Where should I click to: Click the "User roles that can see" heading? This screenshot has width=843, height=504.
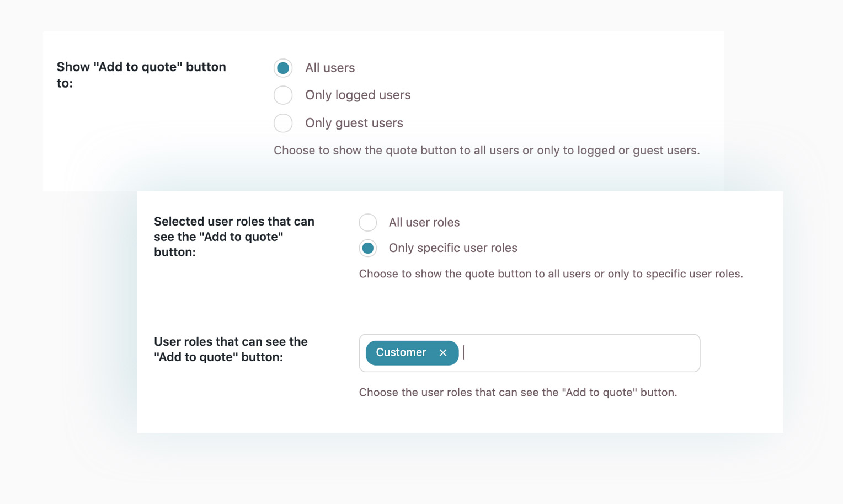(231, 349)
